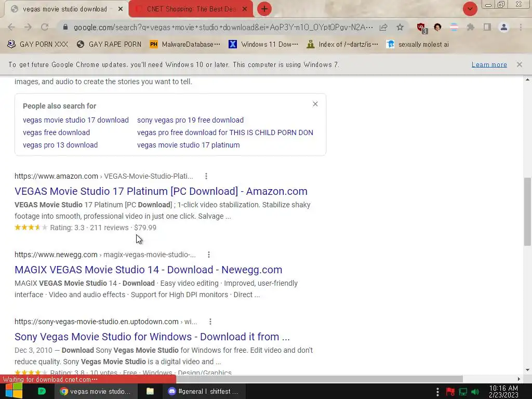View site information via the lock icon

coord(65,27)
